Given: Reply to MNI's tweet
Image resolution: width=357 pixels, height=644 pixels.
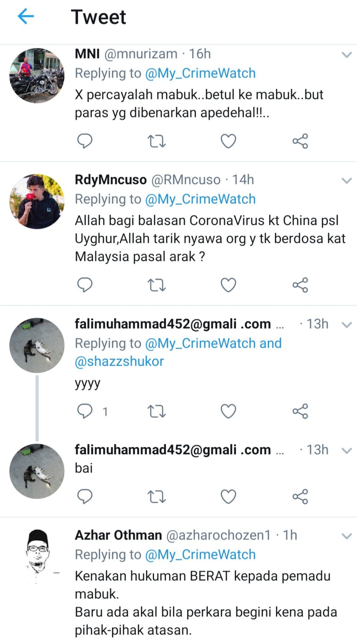Looking at the screenshot, I should pyautogui.click(x=85, y=141).
